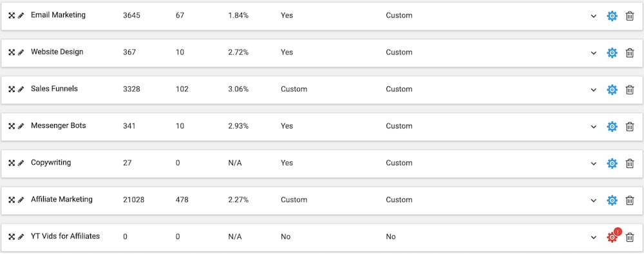Click move handle next to Copywriting
This screenshot has width=644, height=254.
pos(12,163)
